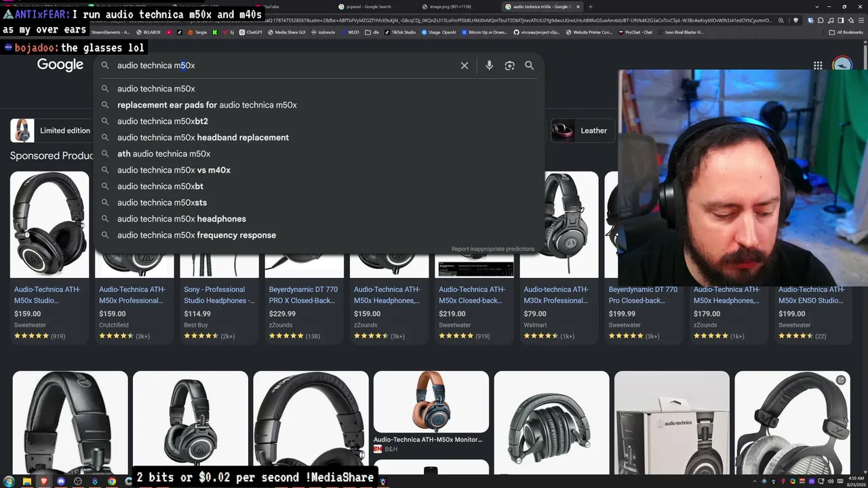Open Google Lens image search icon
Screen dimensions: 868x488
509,66
